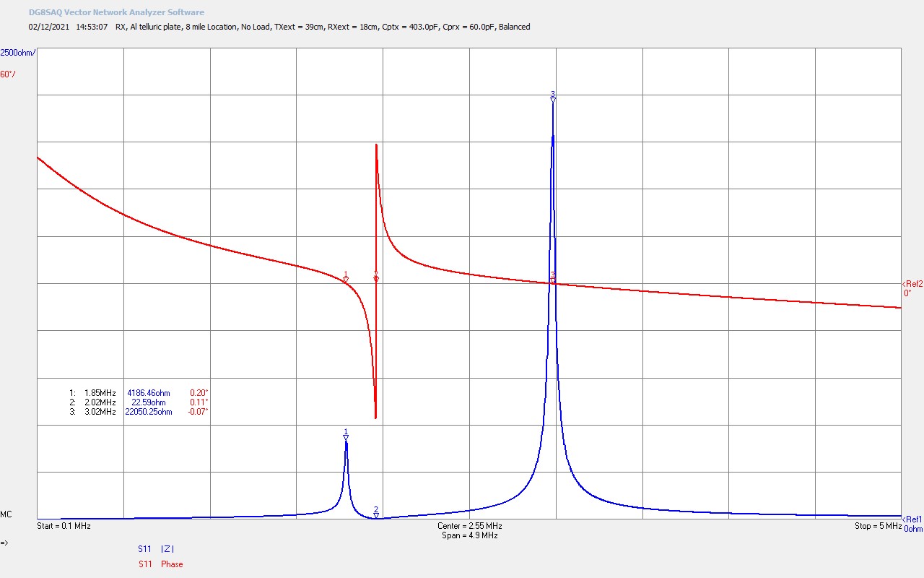Click the red Ref2 reference indicator
This screenshot has height=578, width=924.
coord(912,284)
